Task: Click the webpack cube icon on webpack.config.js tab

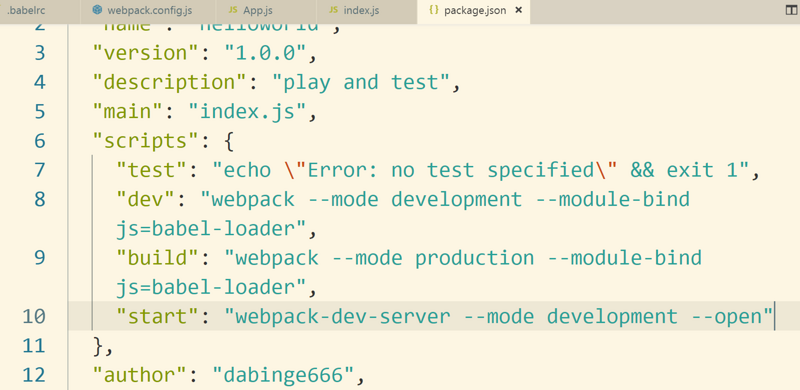Action: click(x=97, y=10)
